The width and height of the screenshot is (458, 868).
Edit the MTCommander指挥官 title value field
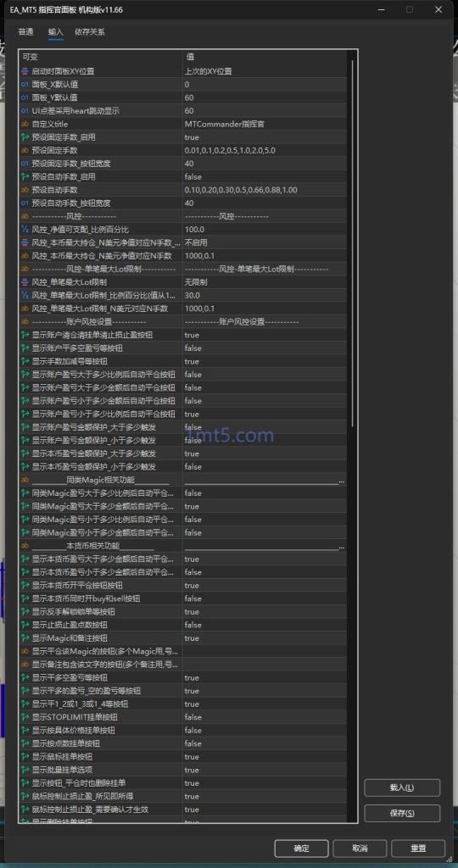(x=265, y=124)
